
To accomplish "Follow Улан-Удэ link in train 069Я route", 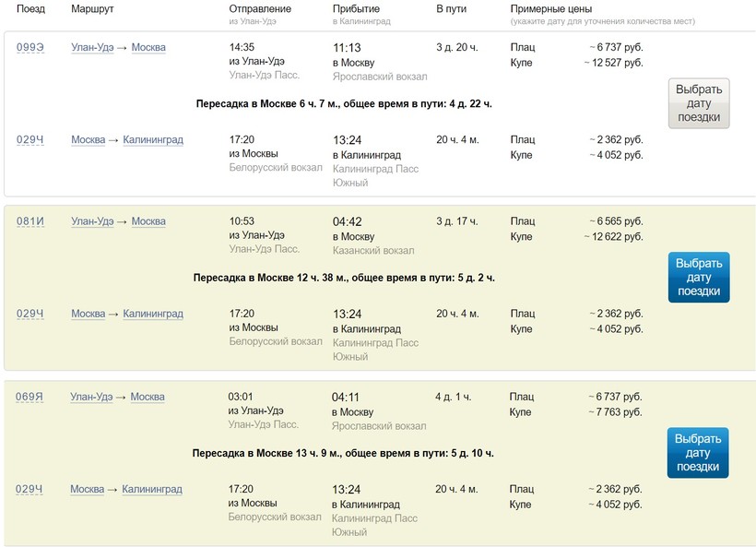I will tap(91, 397).
